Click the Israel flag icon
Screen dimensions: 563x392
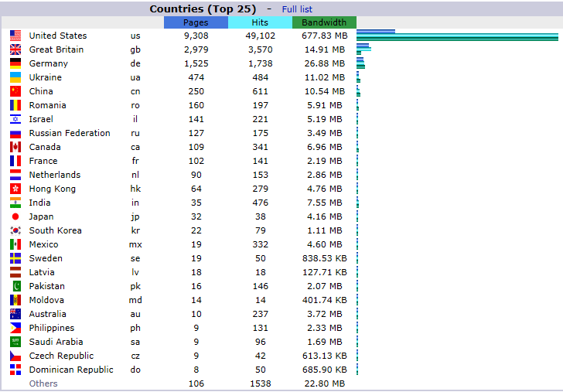(15, 119)
